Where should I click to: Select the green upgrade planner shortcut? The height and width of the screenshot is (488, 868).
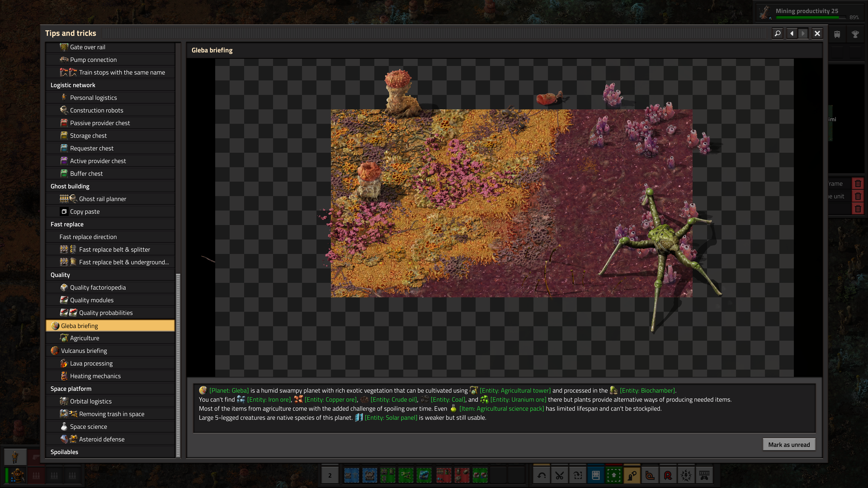pos(614,475)
